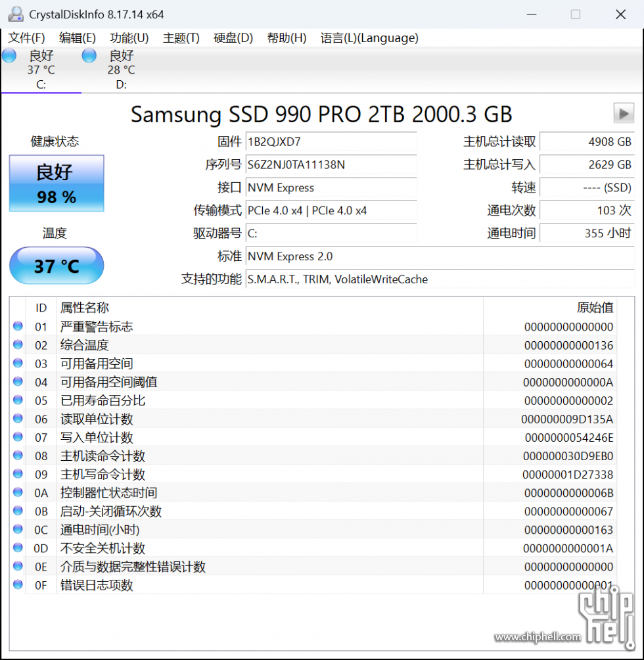Click the ID column header
Viewport: 644px width, 660px height.
pyautogui.click(x=41, y=308)
